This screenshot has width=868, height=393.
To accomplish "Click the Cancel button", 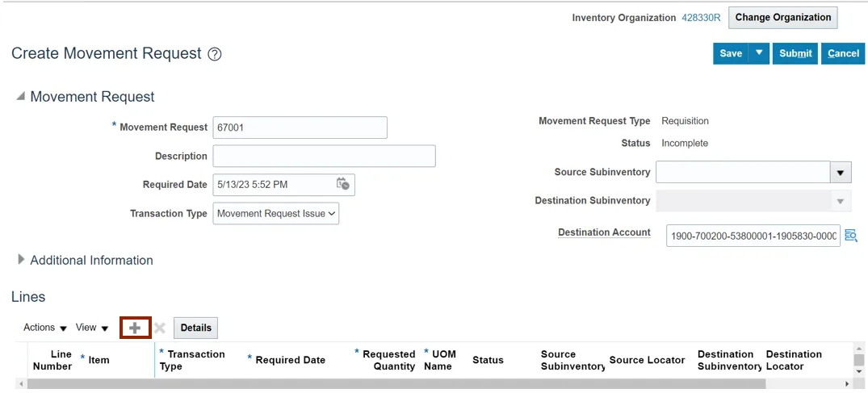I will click(x=843, y=53).
